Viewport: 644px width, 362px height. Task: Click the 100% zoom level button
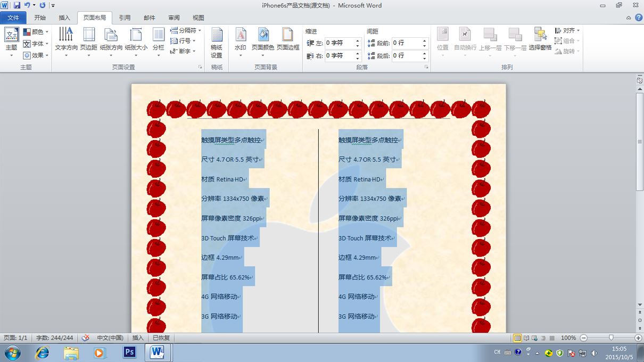click(x=568, y=338)
